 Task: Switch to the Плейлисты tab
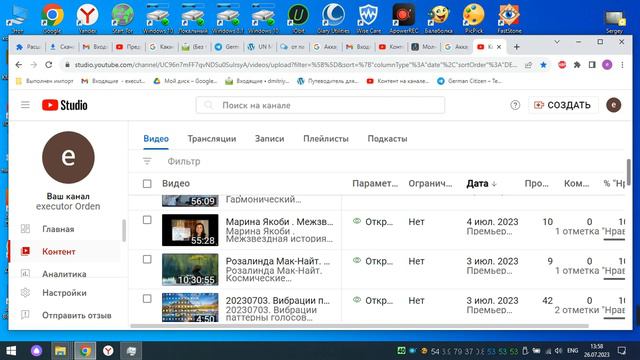click(326, 139)
